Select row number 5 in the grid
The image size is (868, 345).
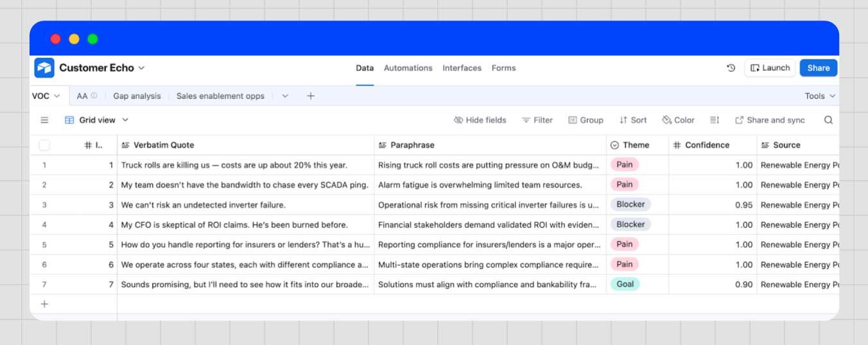tap(44, 245)
